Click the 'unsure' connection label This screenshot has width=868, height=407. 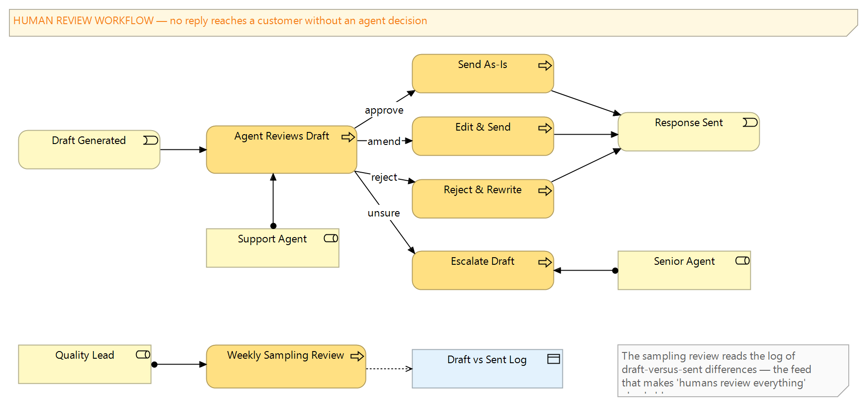click(x=384, y=213)
